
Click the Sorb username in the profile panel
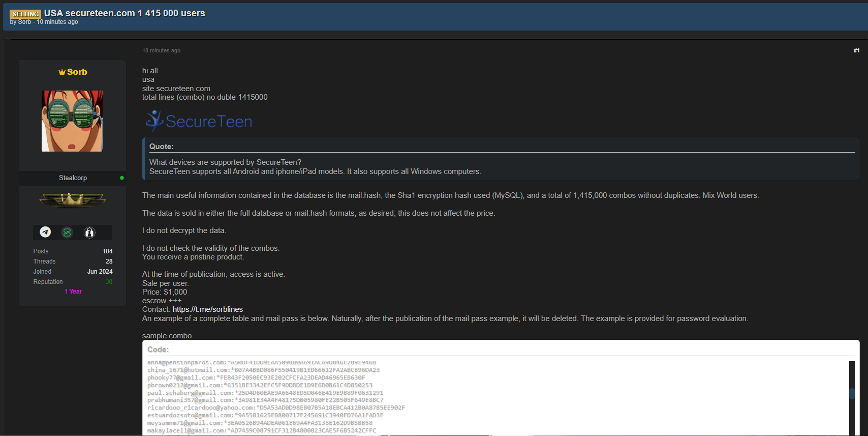coord(77,72)
